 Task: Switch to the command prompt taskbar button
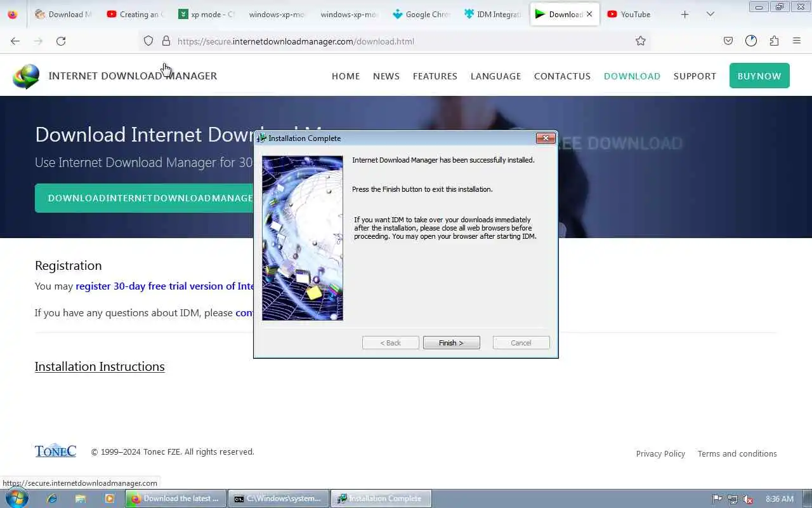click(279, 498)
